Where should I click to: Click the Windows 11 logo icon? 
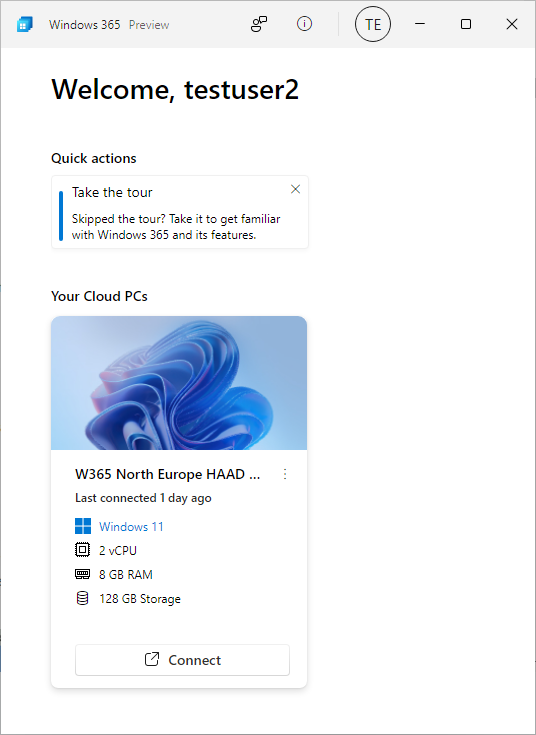click(83, 526)
